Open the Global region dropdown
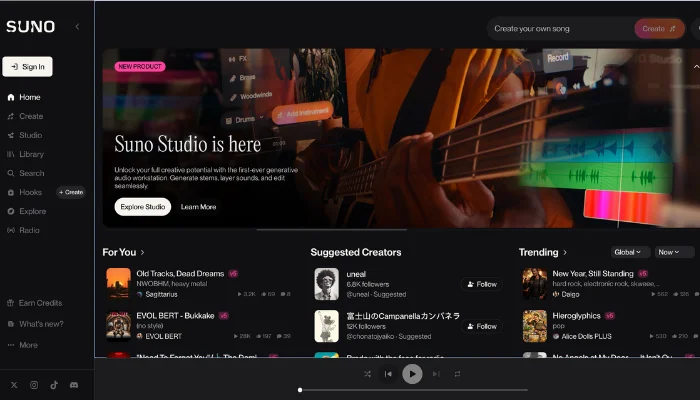700x400 pixels. coord(630,252)
